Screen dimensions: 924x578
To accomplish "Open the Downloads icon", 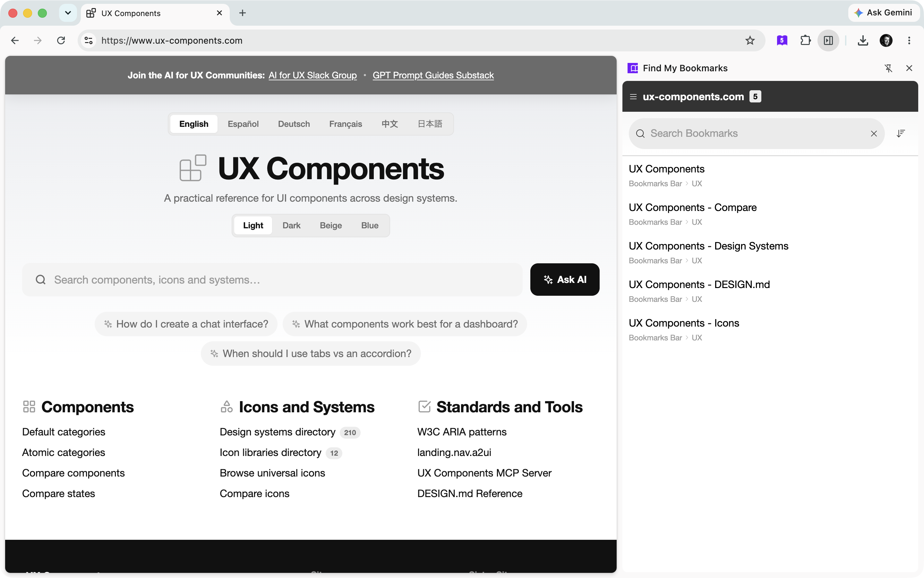I will tap(863, 40).
